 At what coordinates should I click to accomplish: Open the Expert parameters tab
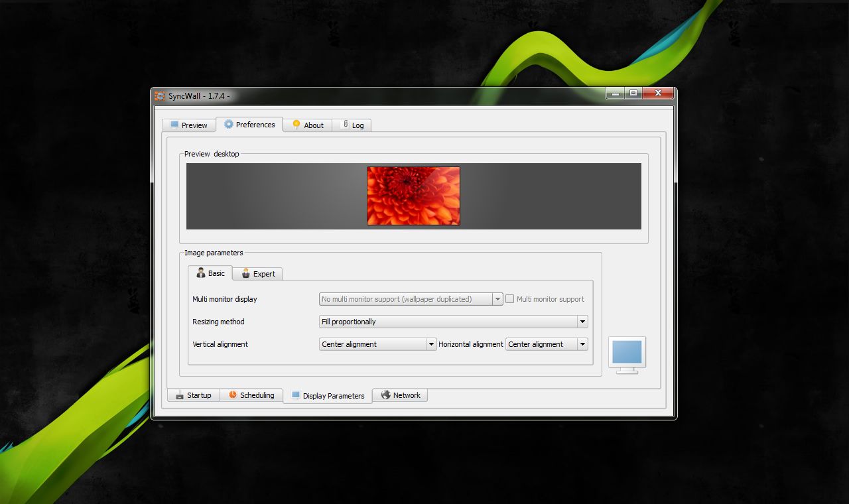(258, 273)
